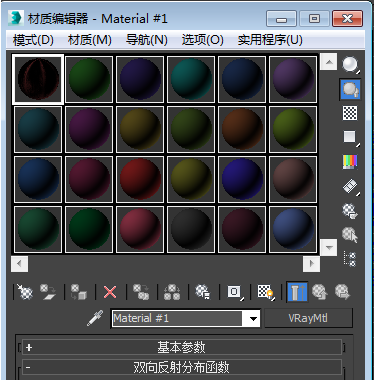
Task: Select the first dark red-striped sample slot
Action: pyautogui.click(x=38, y=79)
